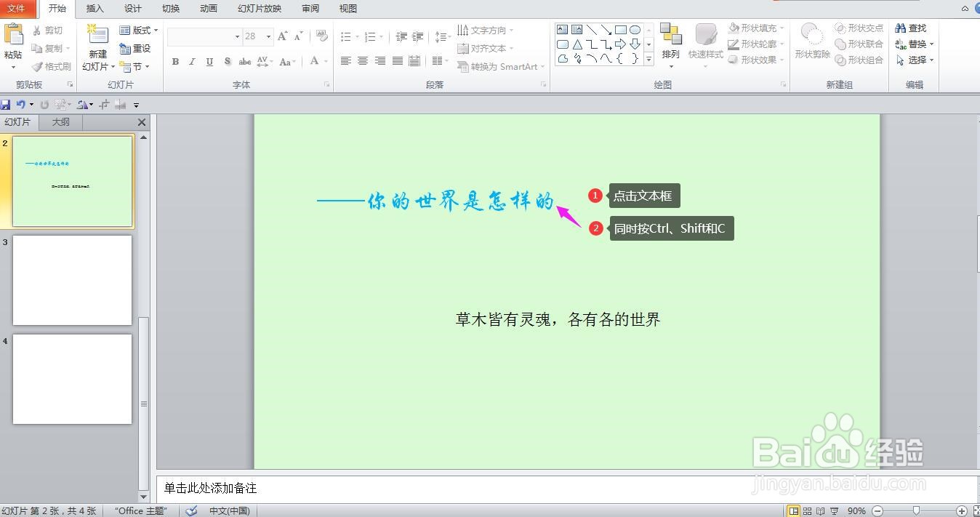Open 文字方向 text direction options
This screenshot has width=980, height=517.
[x=486, y=30]
